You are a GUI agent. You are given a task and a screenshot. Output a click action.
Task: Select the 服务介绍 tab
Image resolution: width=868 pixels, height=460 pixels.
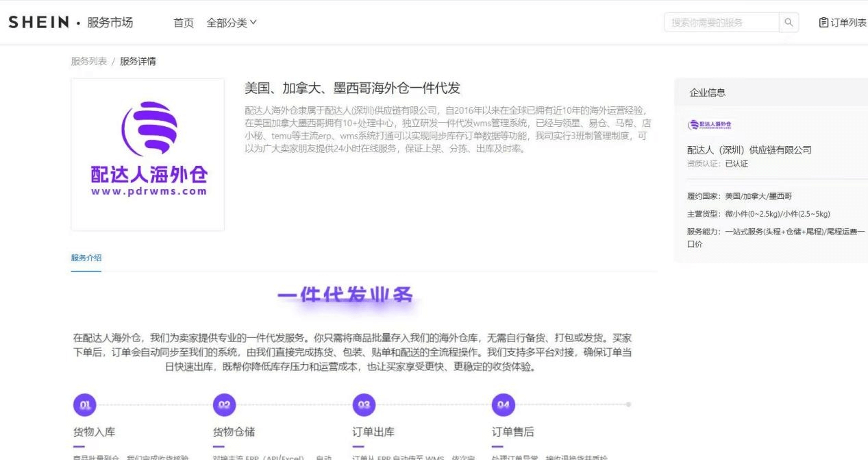[x=86, y=258]
